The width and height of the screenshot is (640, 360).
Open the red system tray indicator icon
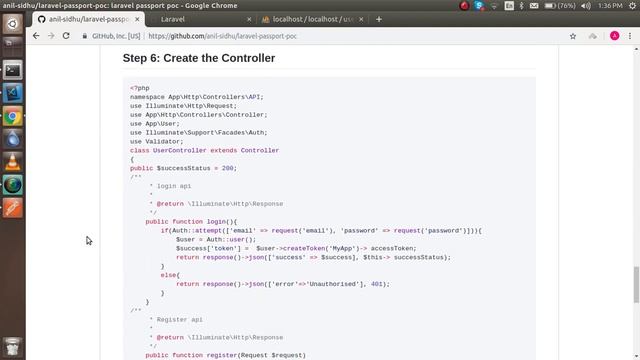coord(464,6)
